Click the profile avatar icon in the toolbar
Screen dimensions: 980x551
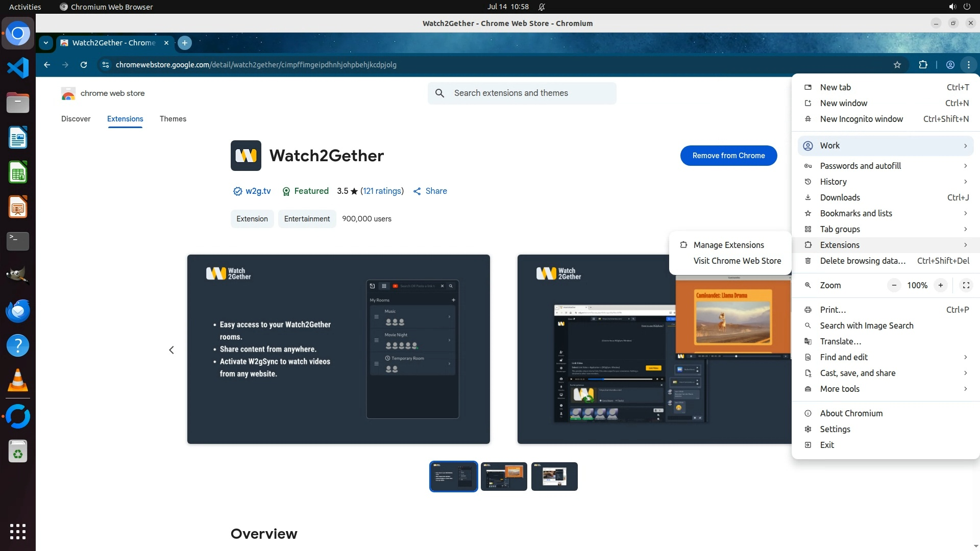pyautogui.click(x=950, y=65)
